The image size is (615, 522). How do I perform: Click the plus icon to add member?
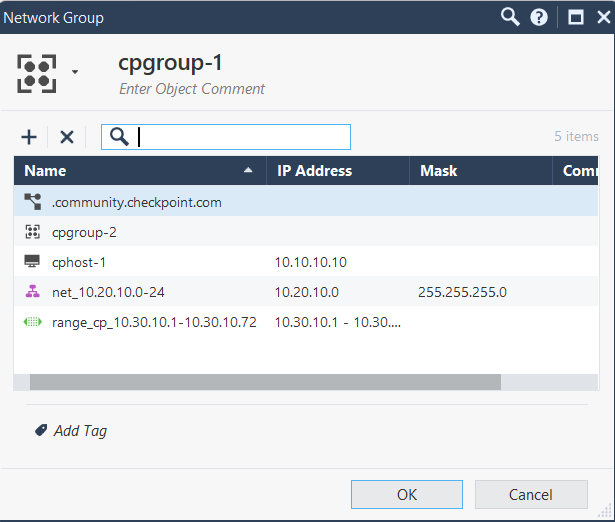[29, 137]
